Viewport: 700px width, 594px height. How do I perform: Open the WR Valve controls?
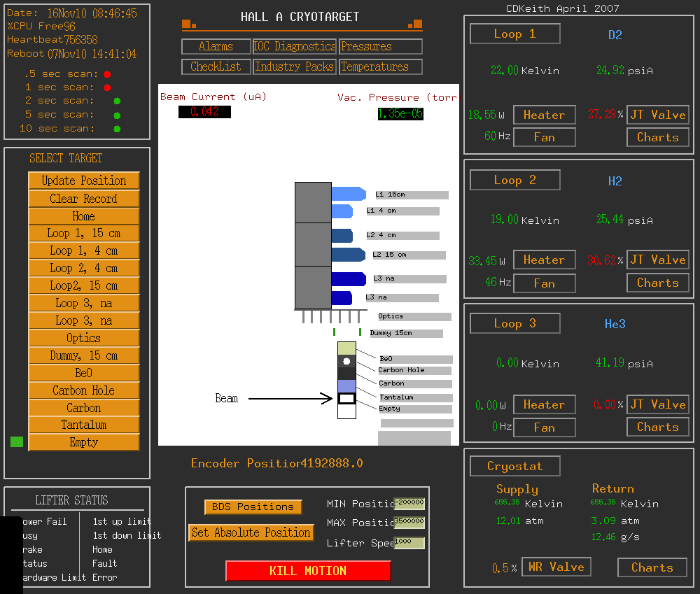(556, 567)
